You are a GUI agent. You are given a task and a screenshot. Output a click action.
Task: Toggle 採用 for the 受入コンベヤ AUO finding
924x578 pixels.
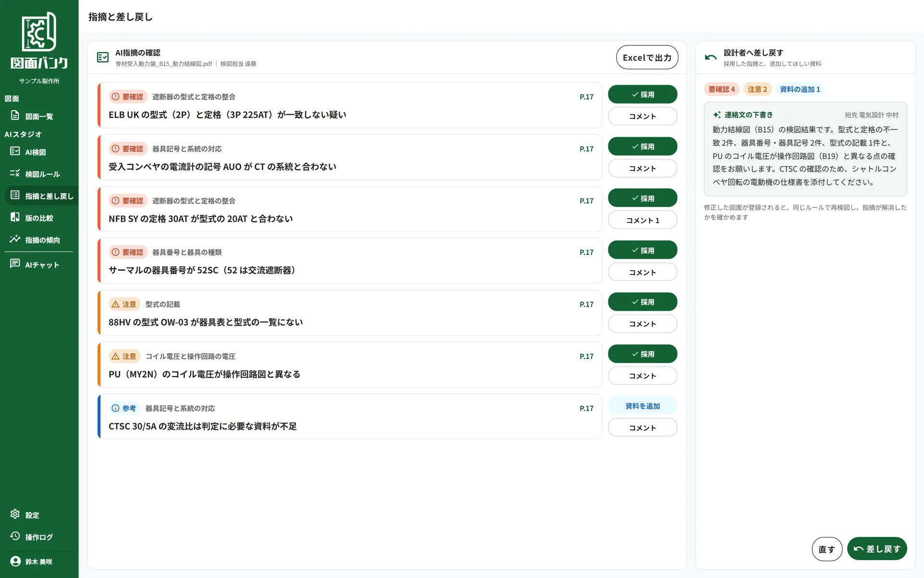tap(642, 146)
